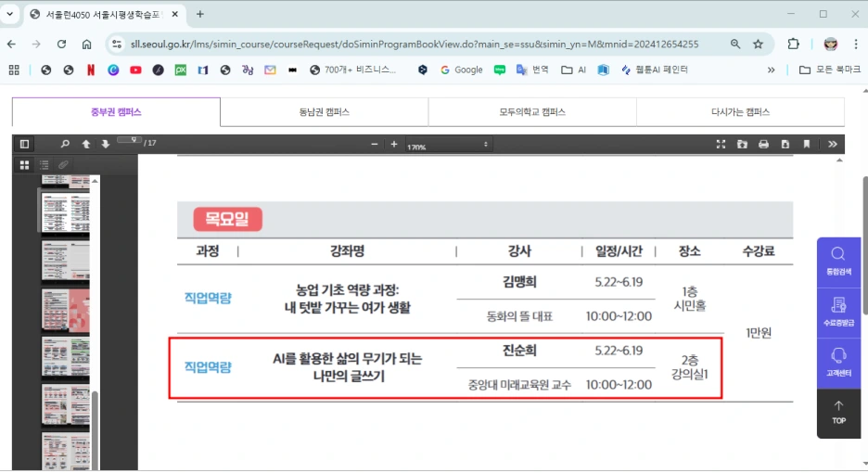Switch to 동남권 캠퍼스 tab
Viewport: 868px width, 473px height.
(x=325, y=112)
